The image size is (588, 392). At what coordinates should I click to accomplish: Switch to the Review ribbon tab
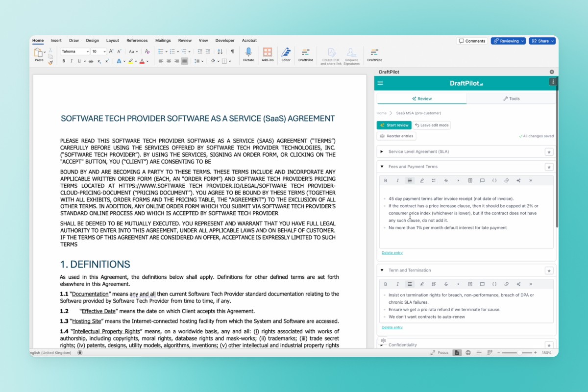[185, 41]
